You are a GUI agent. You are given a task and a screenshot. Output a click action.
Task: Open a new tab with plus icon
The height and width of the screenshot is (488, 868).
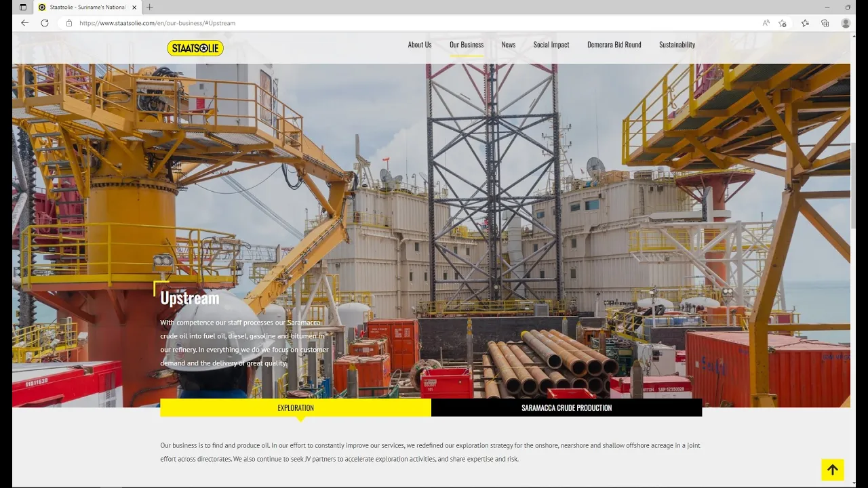(150, 7)
